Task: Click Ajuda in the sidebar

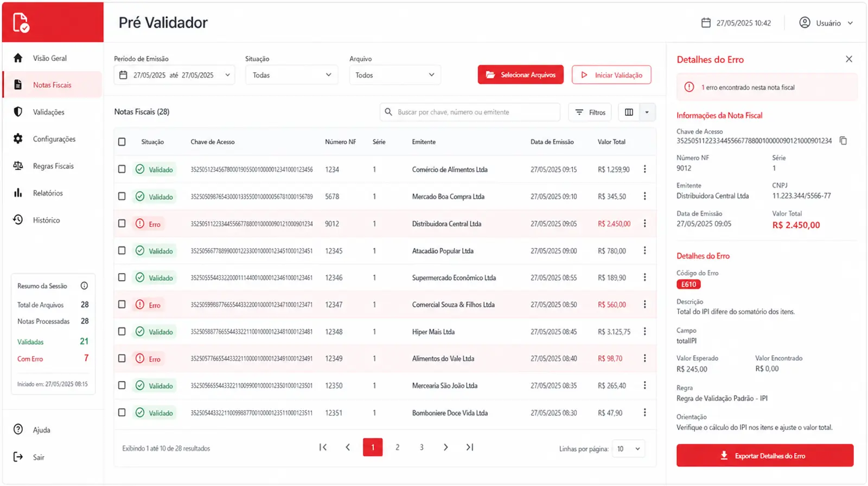Action: coord(52,430)
